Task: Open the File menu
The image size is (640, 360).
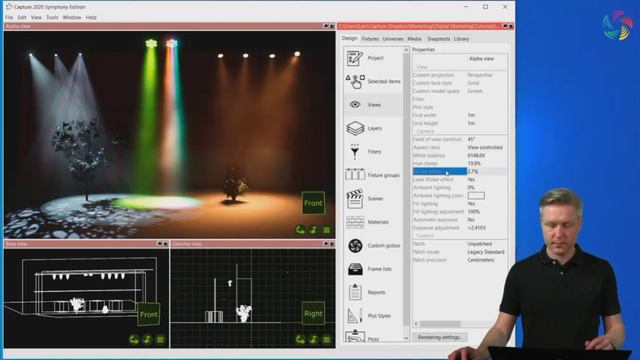Action: (9, 18)
